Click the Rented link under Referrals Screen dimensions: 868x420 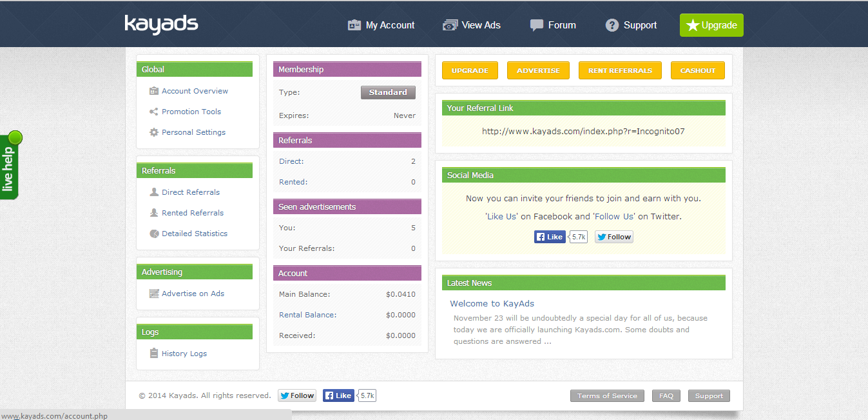click(293, 182)
